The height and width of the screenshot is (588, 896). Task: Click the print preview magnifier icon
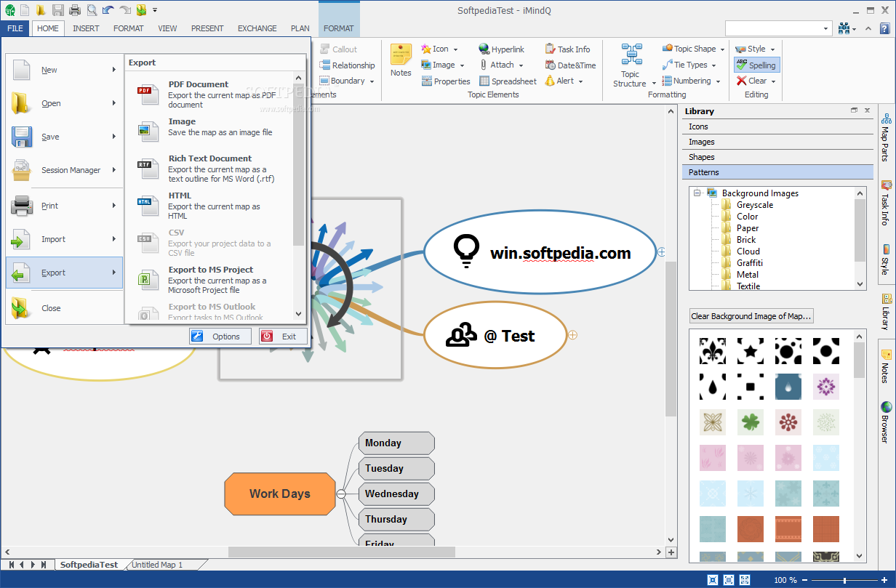point(91,9)
